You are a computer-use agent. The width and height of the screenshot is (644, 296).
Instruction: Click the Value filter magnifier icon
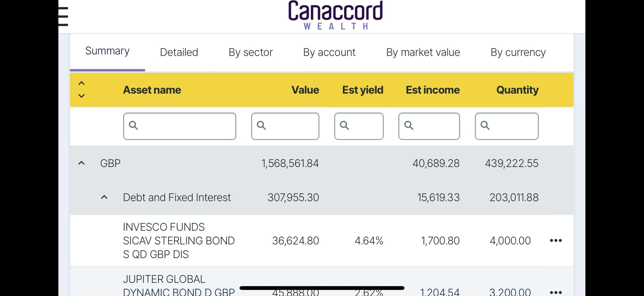coord(262,125)
